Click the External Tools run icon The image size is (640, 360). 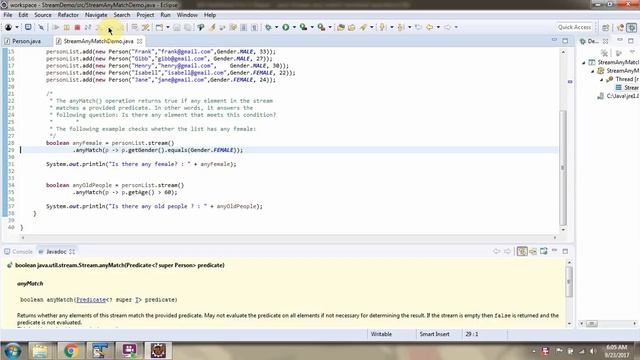click(x=322, y=27)
